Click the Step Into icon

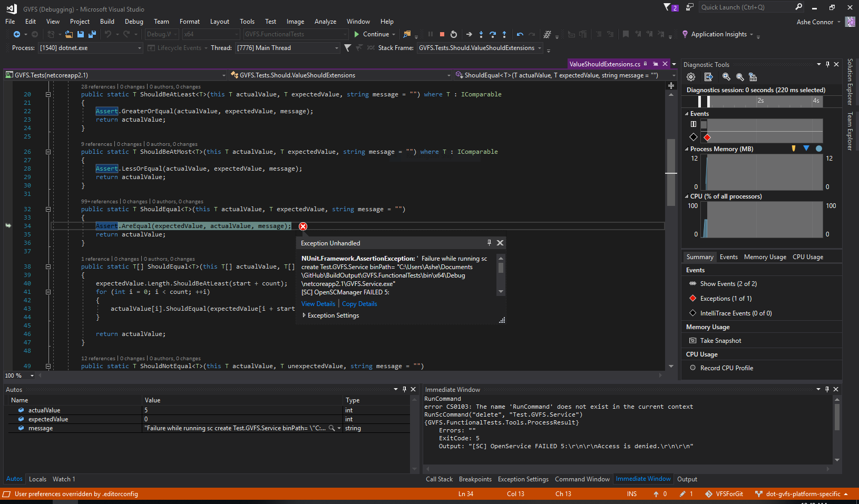tap(481, 34)
